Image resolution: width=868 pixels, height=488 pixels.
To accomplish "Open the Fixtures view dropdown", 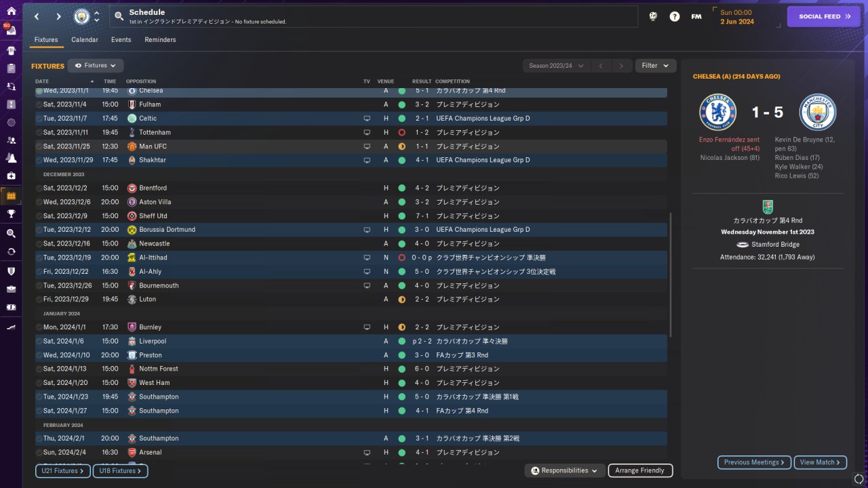I will click(x=96, y=66).
